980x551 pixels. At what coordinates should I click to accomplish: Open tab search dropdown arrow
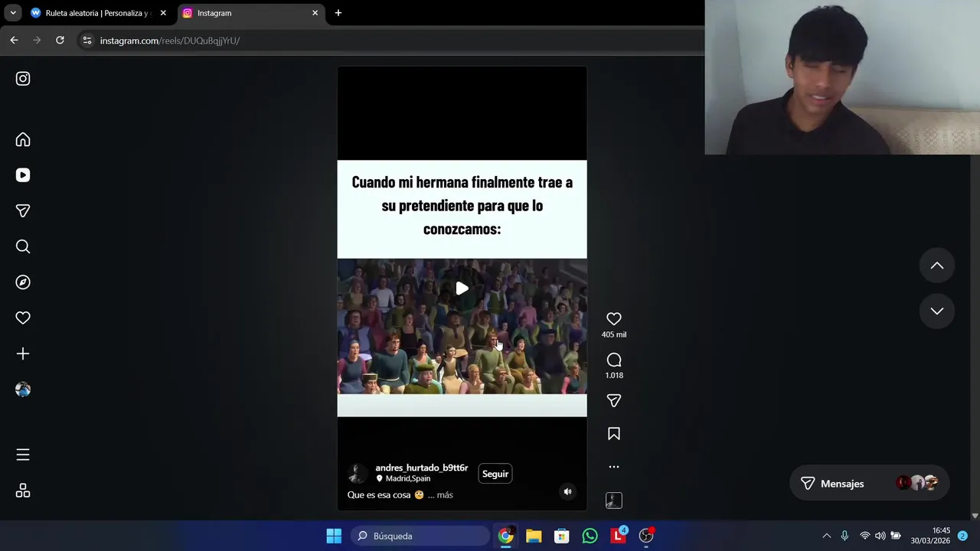(13, 13)
